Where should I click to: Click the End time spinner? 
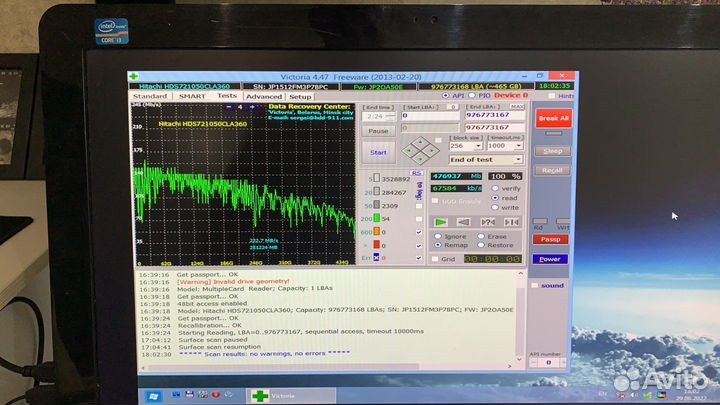tap(391, 117)
